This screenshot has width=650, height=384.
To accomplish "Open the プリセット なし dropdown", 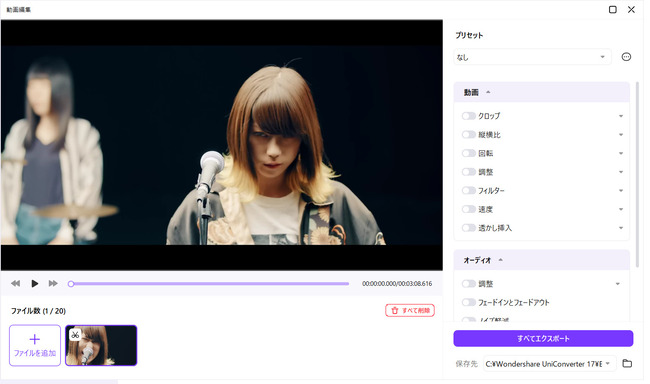I will [x=532, y=57].
